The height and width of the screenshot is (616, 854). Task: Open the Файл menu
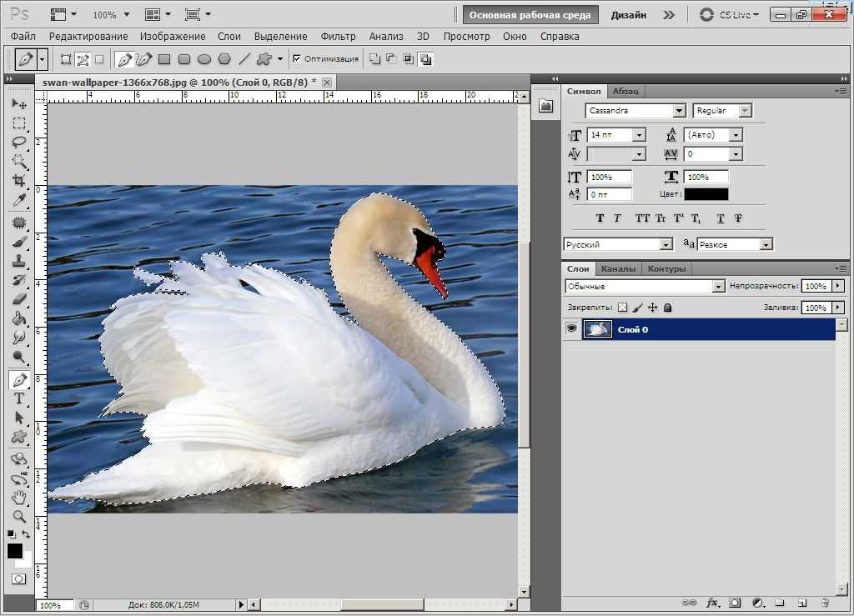click(x=23, y=37)
